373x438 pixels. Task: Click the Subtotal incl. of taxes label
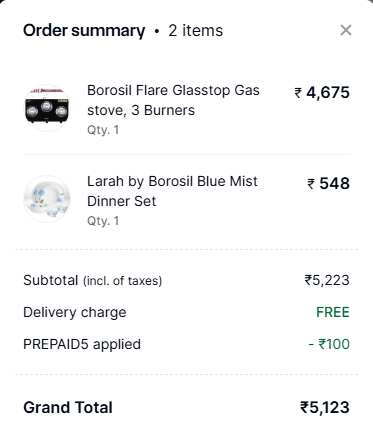(x=92, y=280)
